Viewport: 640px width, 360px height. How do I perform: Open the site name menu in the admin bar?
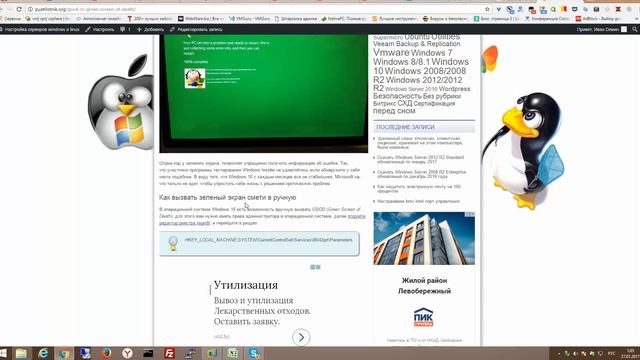[x=40, y=29]
